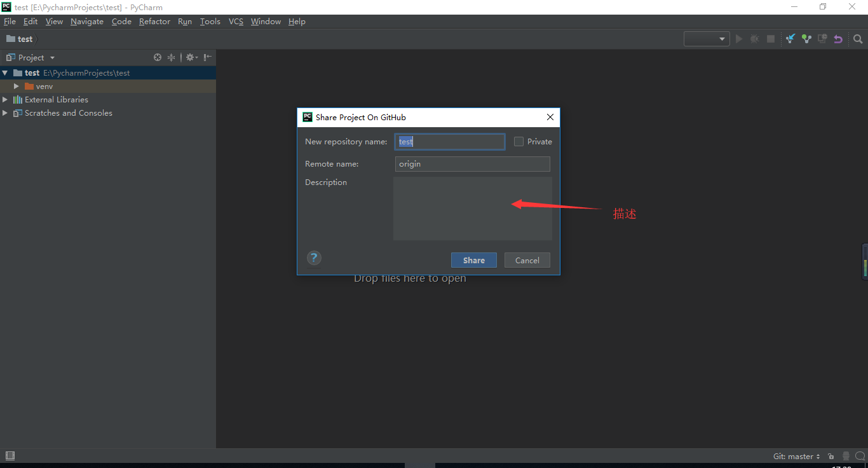Open the Refactor menu

click(x=154, y=22)
